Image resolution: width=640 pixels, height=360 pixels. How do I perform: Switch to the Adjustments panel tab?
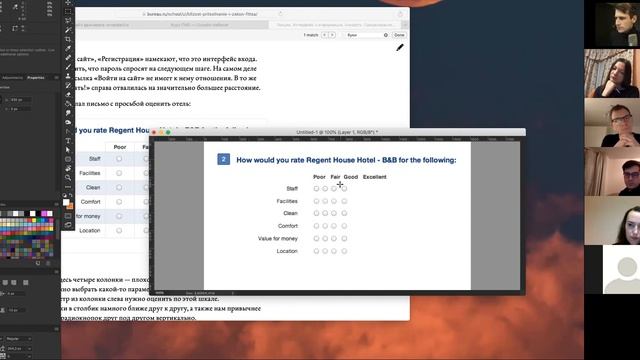[13, 78]
